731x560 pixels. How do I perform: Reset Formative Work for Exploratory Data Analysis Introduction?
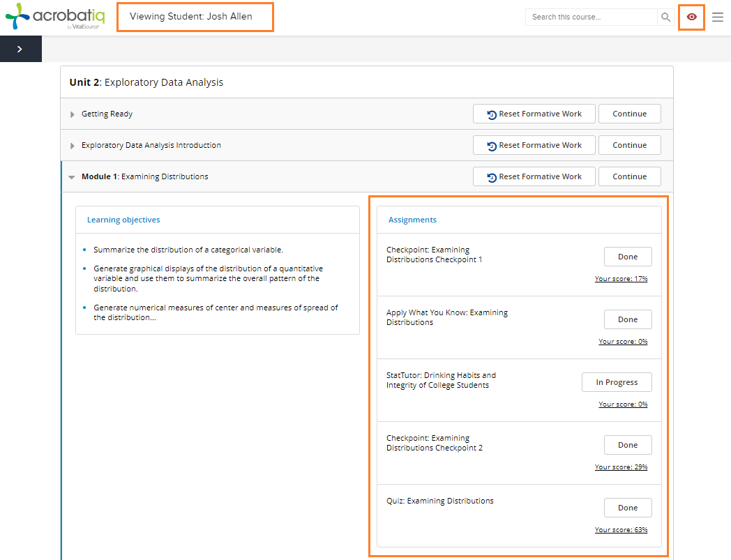(534, 145)
